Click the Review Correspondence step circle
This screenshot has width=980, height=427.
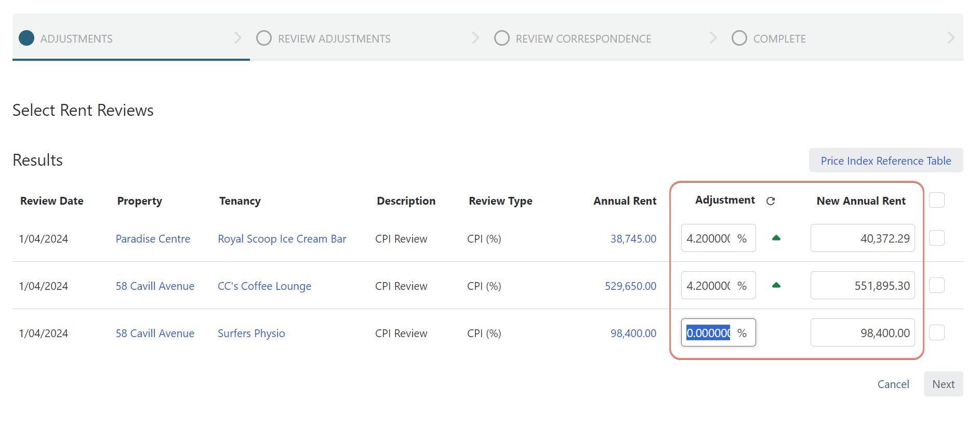pyautogui.click(x=502, y=38)
